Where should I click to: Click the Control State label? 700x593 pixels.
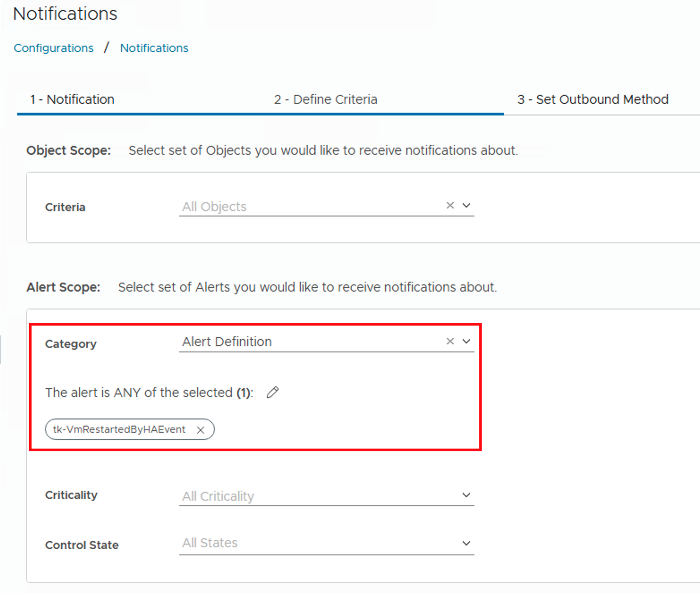(82, 545)
